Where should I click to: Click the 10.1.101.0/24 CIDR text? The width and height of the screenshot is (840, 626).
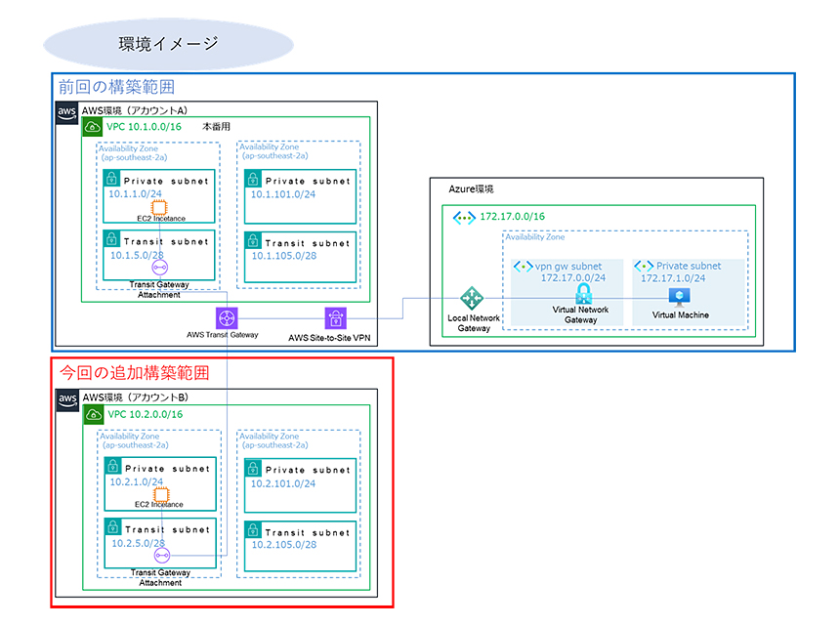(x=283, y=194)
